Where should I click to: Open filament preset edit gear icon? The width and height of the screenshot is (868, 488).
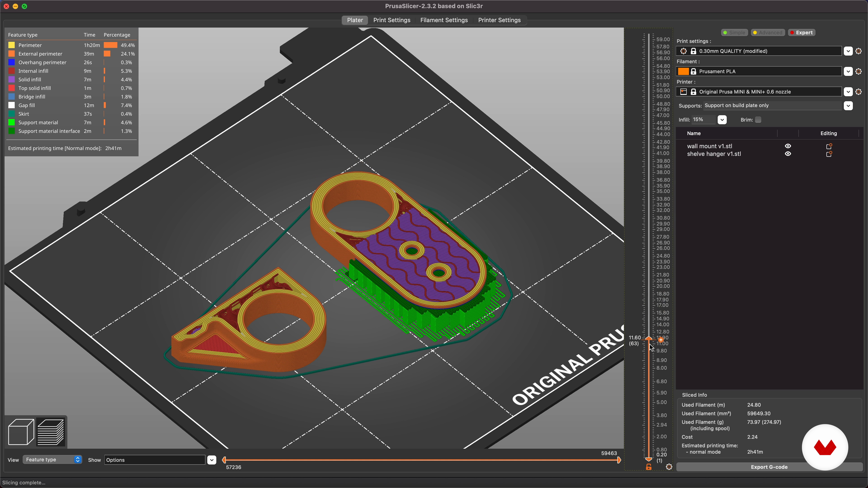click(859, 71)
